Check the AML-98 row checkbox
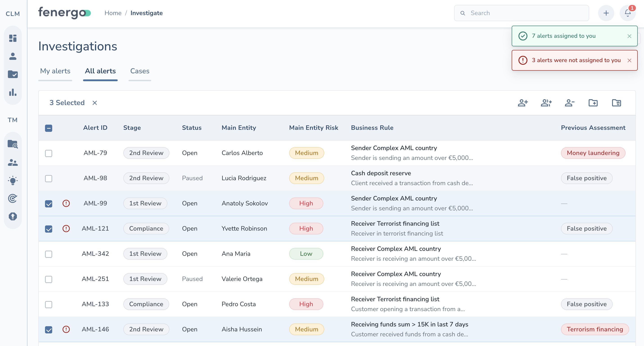 49,178
